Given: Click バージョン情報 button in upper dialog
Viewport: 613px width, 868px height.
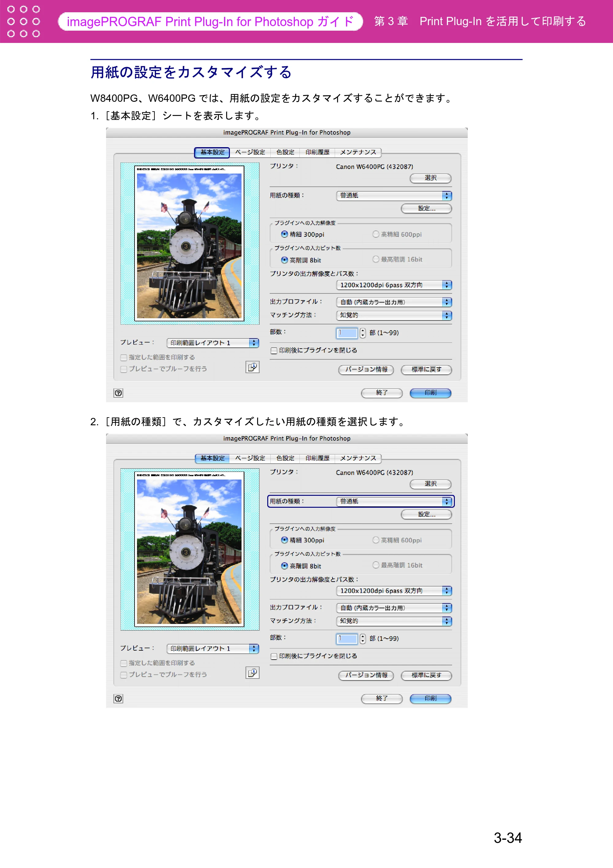Looking at the screenshot, I should (366, 370).
